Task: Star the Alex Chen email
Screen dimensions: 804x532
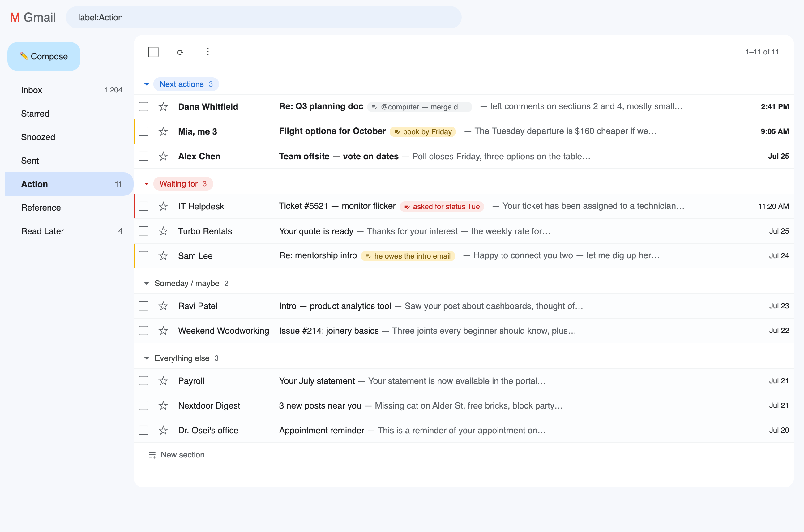Action: click(x=163, y=156)
